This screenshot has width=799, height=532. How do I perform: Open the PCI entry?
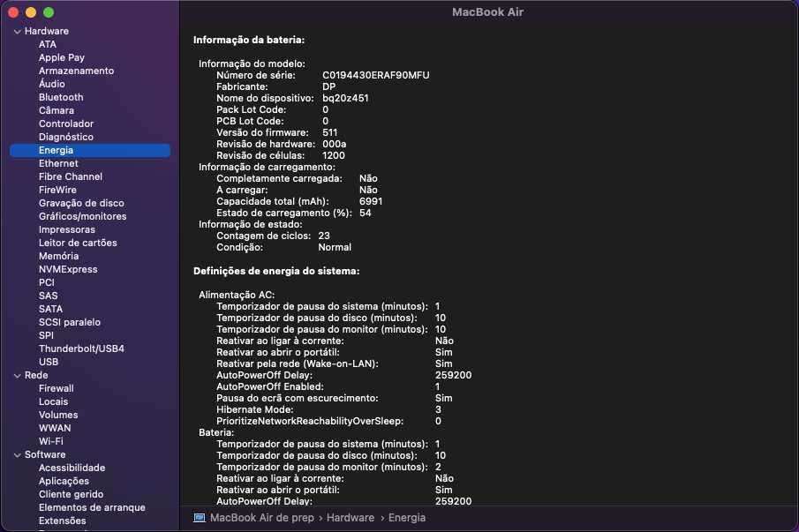tap(47, 282)
